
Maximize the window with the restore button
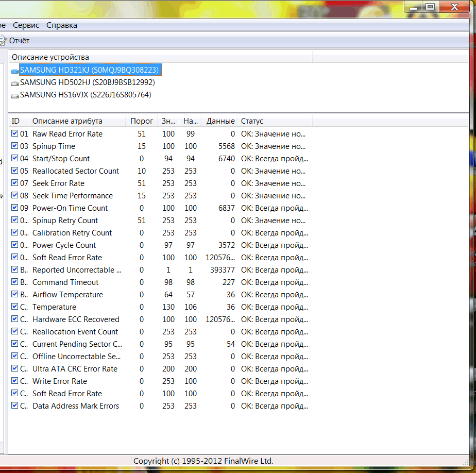pos(430,6)
